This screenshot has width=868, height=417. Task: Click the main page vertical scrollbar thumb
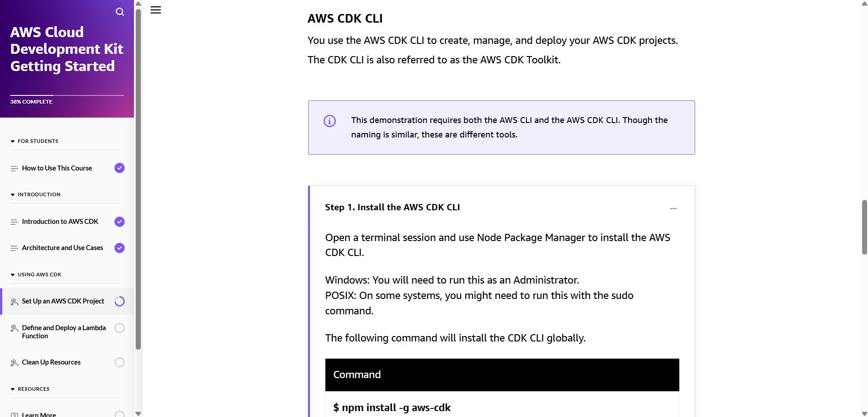[864, 227]
